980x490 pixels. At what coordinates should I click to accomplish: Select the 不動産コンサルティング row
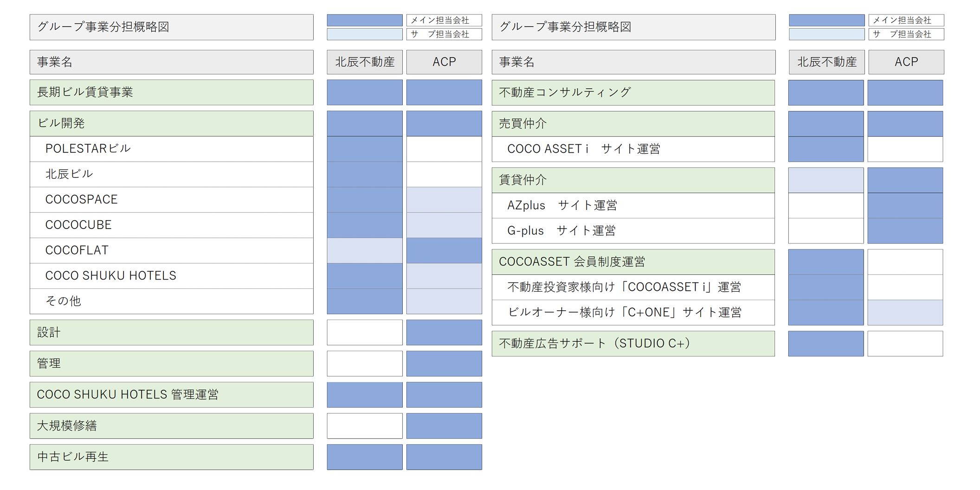[633, 92]
